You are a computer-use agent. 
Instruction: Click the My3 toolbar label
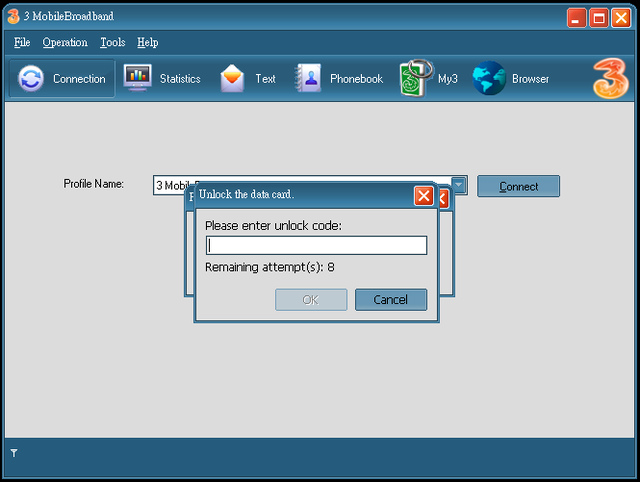coord(448,78)
